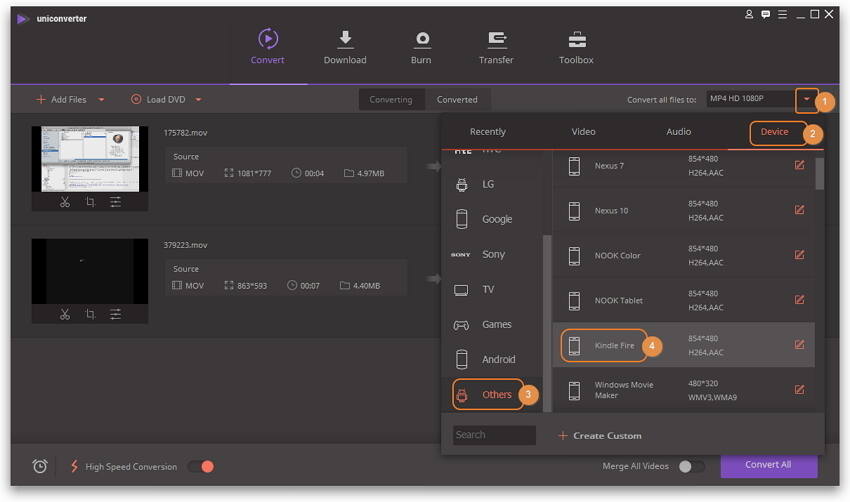
Task: Trim 175782.mov with the scissors icon
Action: 65,202
